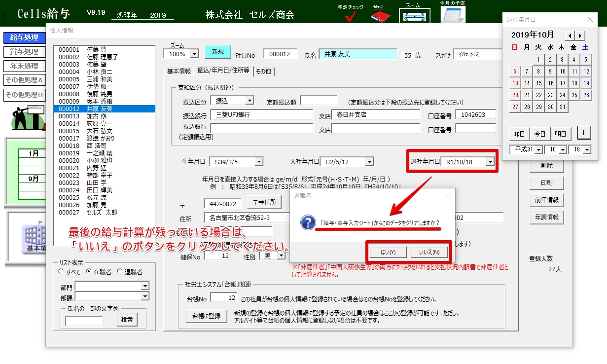This screenshot has width=607, height=364.
Task: Switch to the その他 tab
Action: point(263,71)
